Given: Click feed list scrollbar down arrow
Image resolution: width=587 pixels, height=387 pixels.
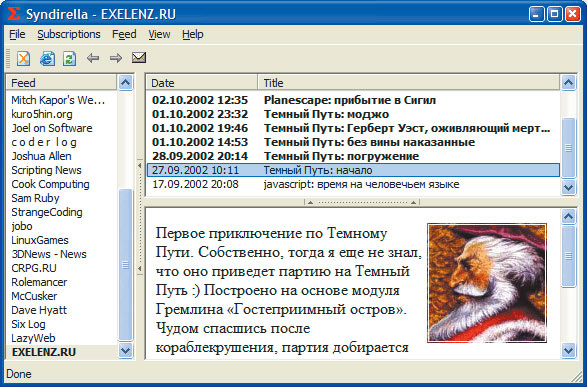Looking at the screenshot, I should tap(125, 352).
